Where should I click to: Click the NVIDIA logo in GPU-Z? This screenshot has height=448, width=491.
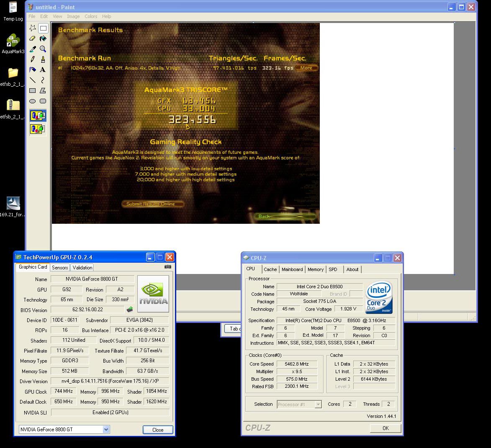[x=153, y=294]
